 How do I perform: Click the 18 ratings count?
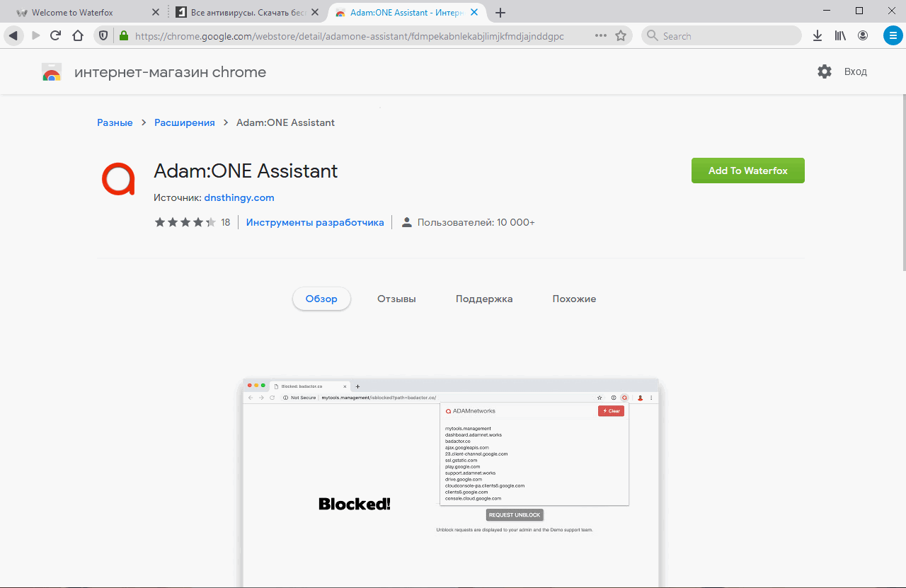[x=226, y=222]
